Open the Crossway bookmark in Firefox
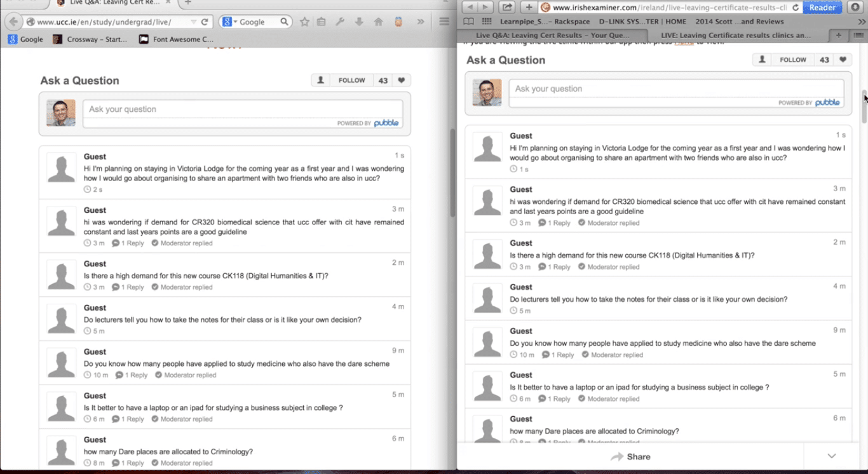 click(90, 39)
